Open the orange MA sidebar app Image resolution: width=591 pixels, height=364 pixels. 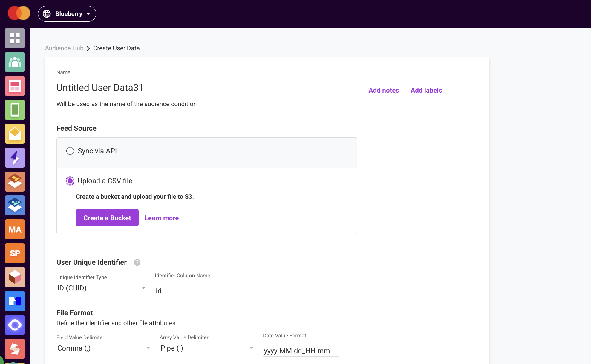click(15, 230)
